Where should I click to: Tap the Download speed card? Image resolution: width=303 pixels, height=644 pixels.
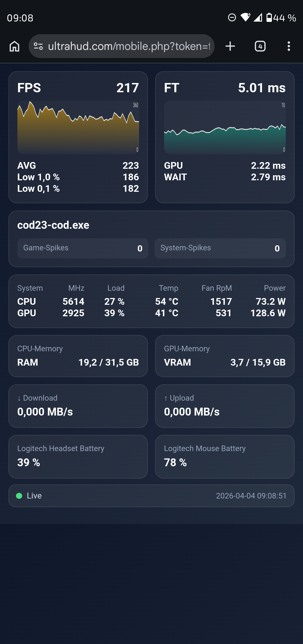78,406
